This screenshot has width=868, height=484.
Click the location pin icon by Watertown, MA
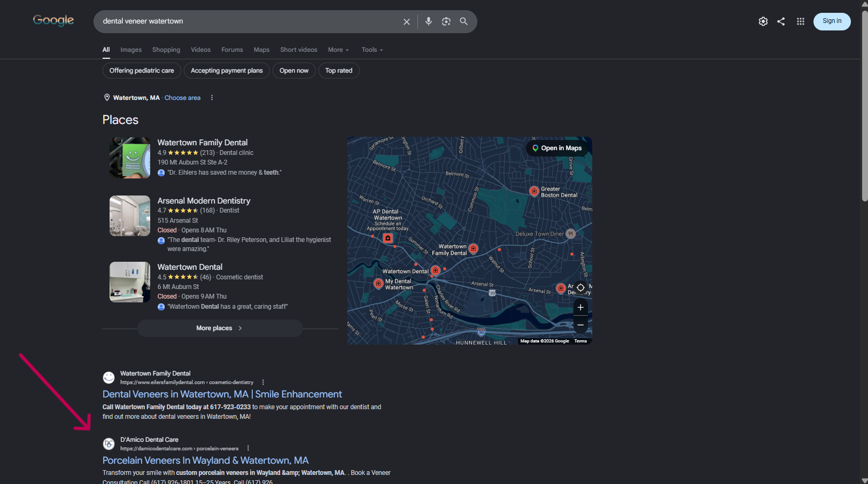point(107,98)
